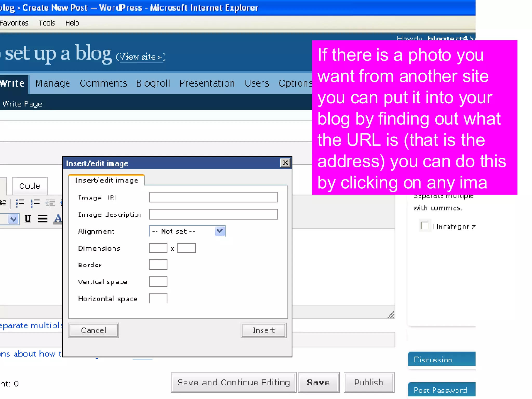This screenshot has height=399, width=532.
Task: Open the Comments menu
Action: coord(103,83)
